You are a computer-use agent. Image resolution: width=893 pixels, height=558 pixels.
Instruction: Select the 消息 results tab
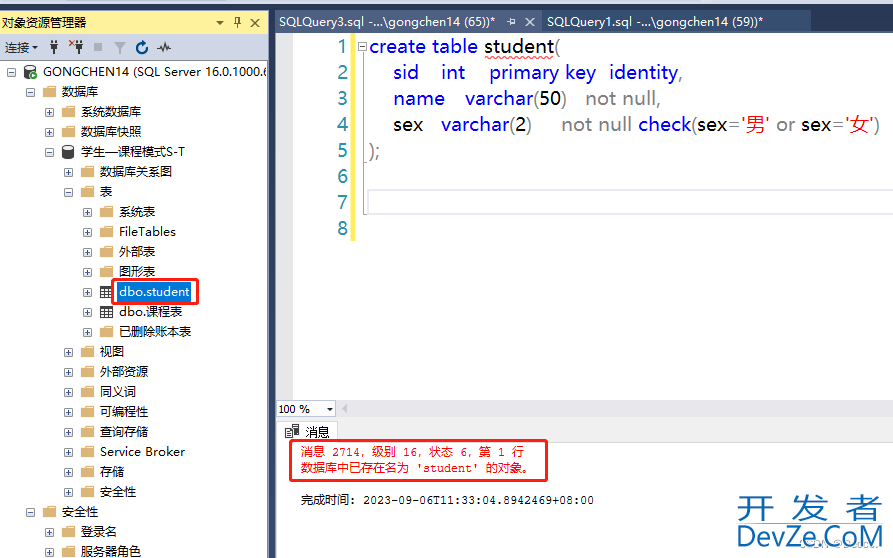coord(309,432)
